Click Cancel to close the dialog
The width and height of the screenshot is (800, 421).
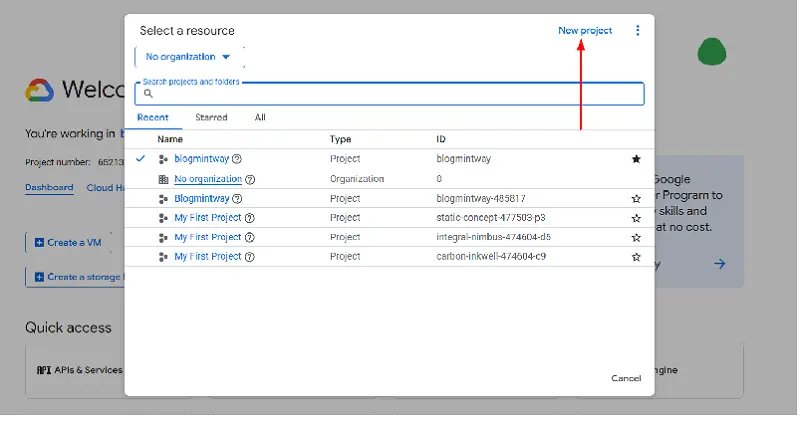pos(626,379)
